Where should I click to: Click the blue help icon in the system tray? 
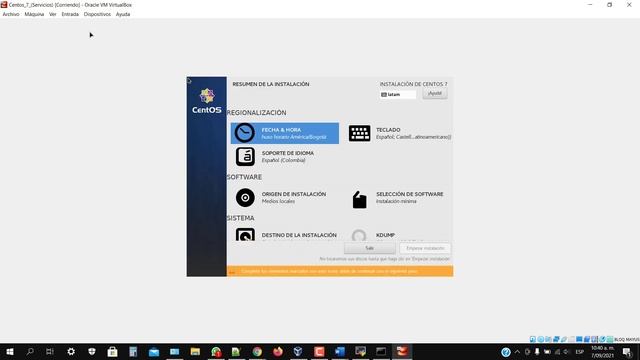506,352
